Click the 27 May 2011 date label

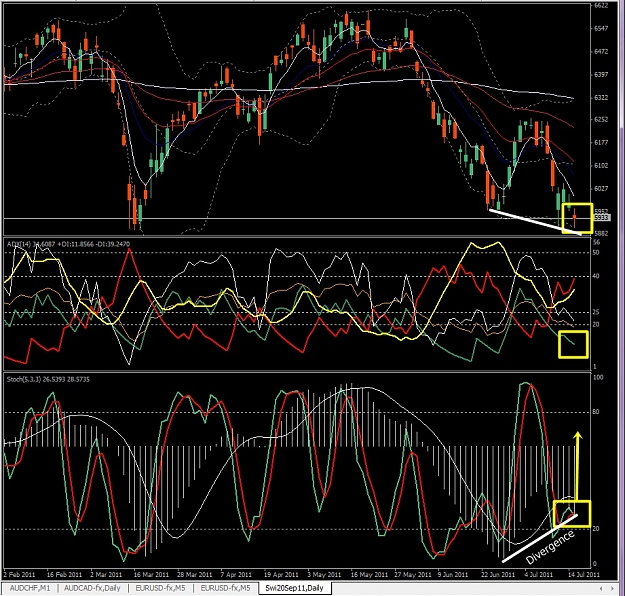(x=413, y=574)
